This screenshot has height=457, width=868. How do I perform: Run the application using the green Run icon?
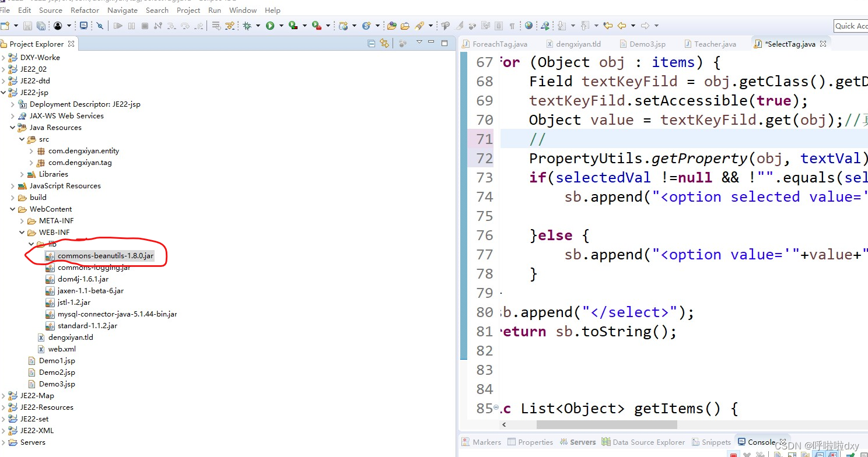[271, 26]
